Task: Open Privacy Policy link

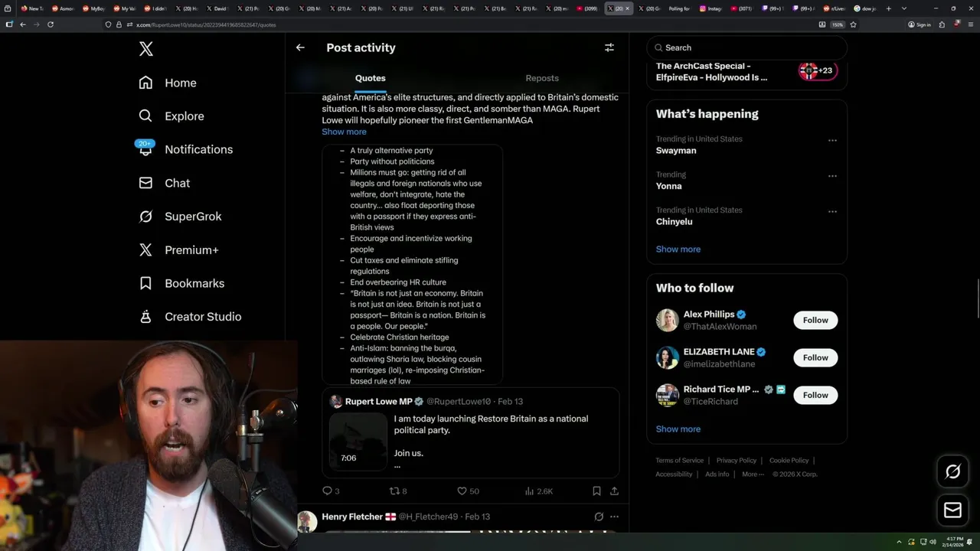Action: [x=737, y=460]
